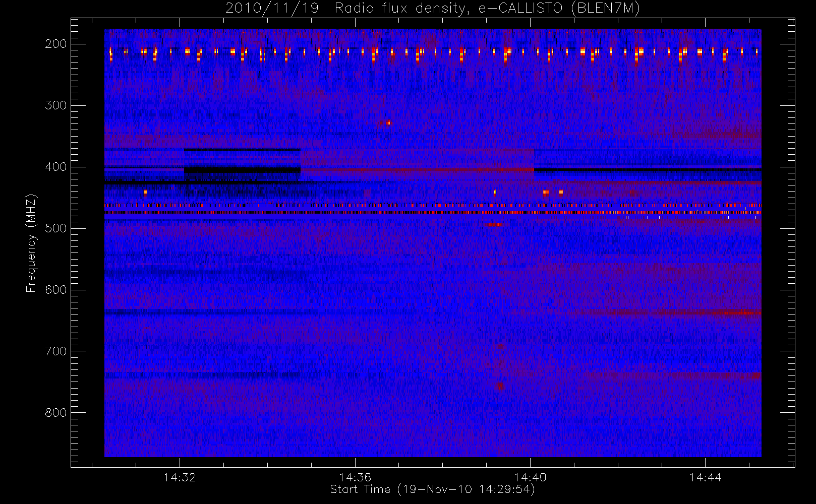Click the "Frequency (MHZ)" axis label
This screenshot has width=816, height=504.
click(x=31, y=243)
